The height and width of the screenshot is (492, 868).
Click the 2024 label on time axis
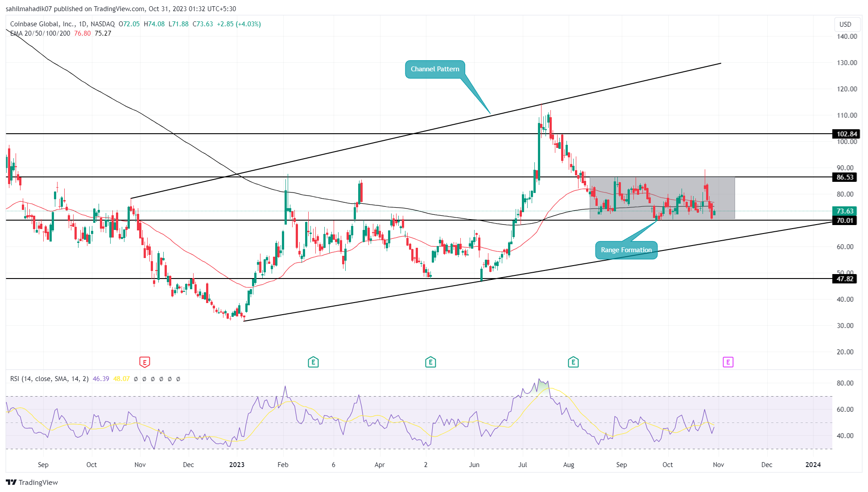813,464
